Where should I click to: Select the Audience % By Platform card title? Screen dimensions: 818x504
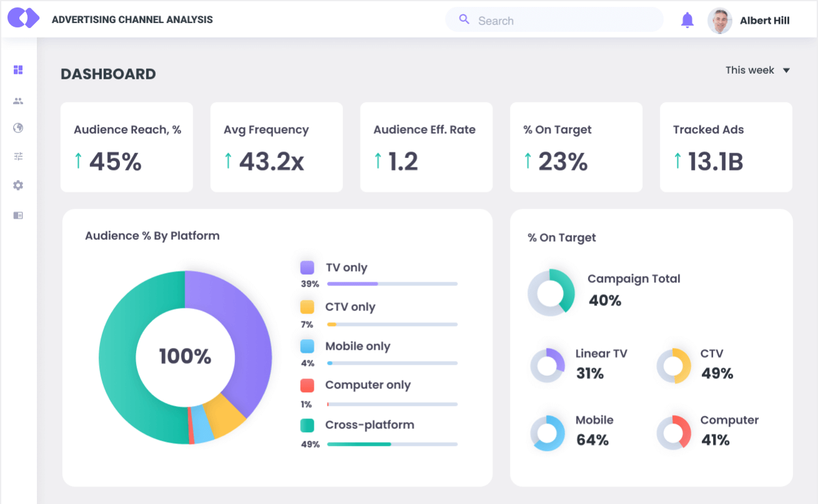point(152,235)
